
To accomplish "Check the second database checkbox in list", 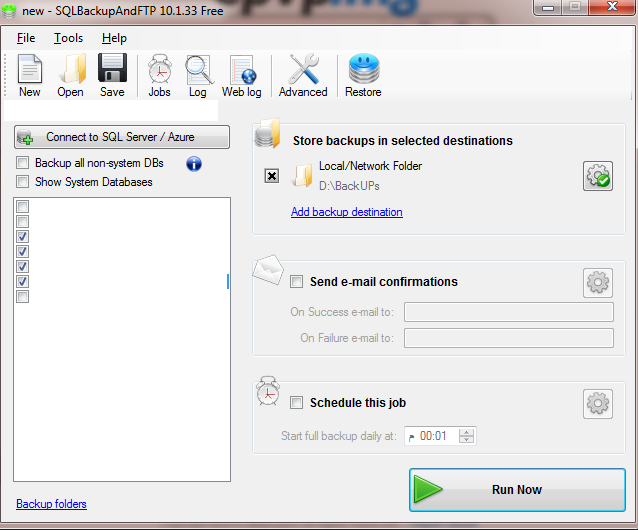I will pos(22,222).
